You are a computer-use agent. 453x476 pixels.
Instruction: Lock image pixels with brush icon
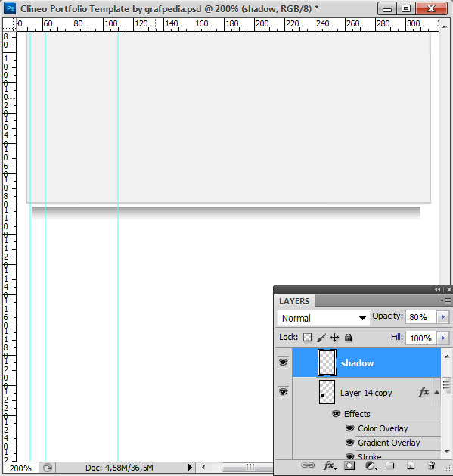coord(321,338)
